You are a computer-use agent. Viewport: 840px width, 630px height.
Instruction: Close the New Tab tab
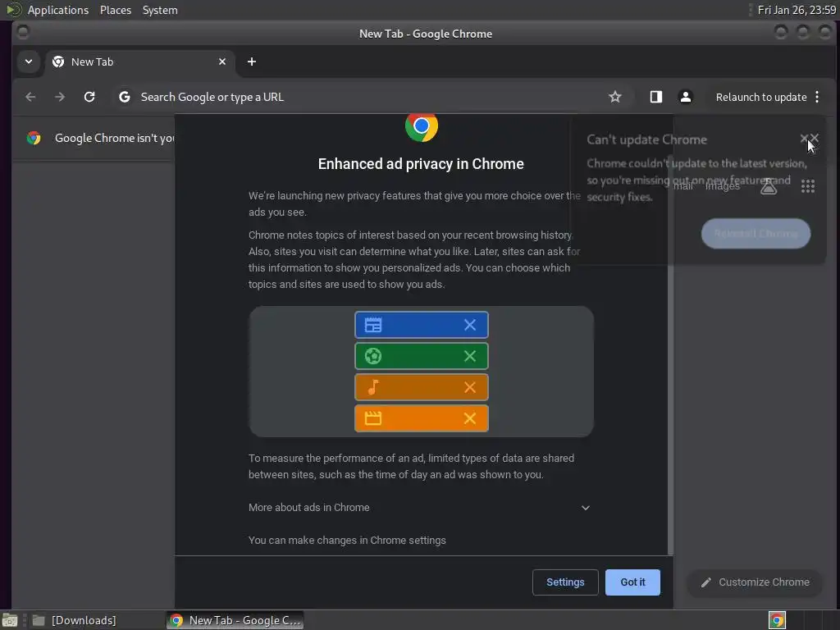point(222,62)
